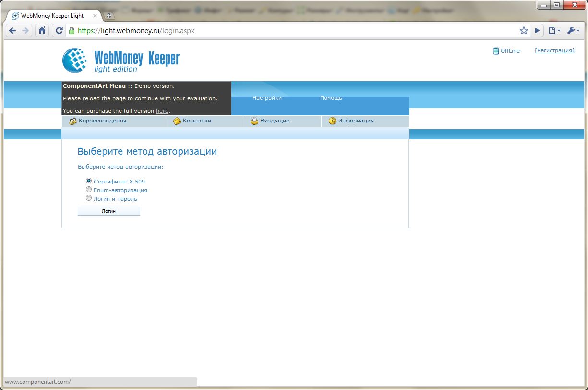Image resolution: width=588 pixels, height=390 pixels.
Task: Switch to the WebMoney Keeper Light tab
Action: 53,16
